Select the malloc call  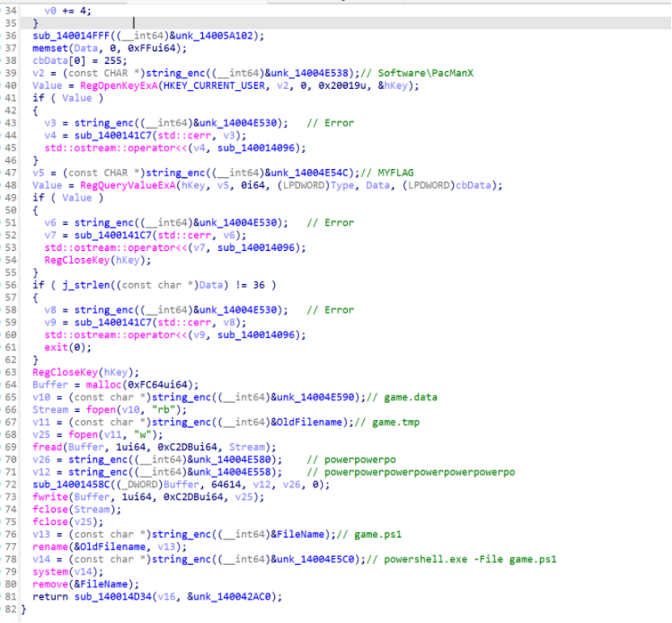(x=104, y=384)
